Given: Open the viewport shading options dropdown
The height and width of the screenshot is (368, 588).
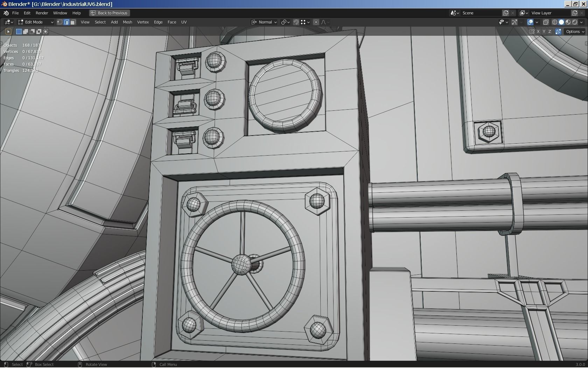Looking at the screenshot, I should (x=582, y=22).
